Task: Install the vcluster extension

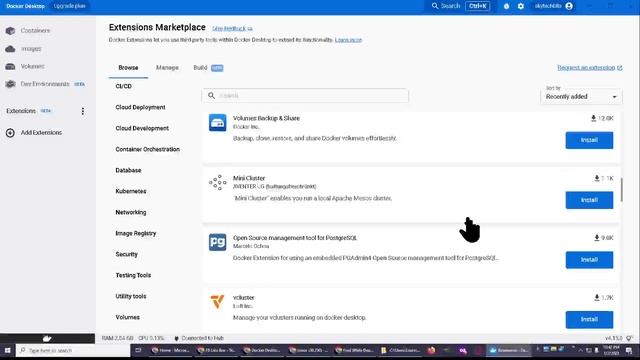Action: coord(589,320)
